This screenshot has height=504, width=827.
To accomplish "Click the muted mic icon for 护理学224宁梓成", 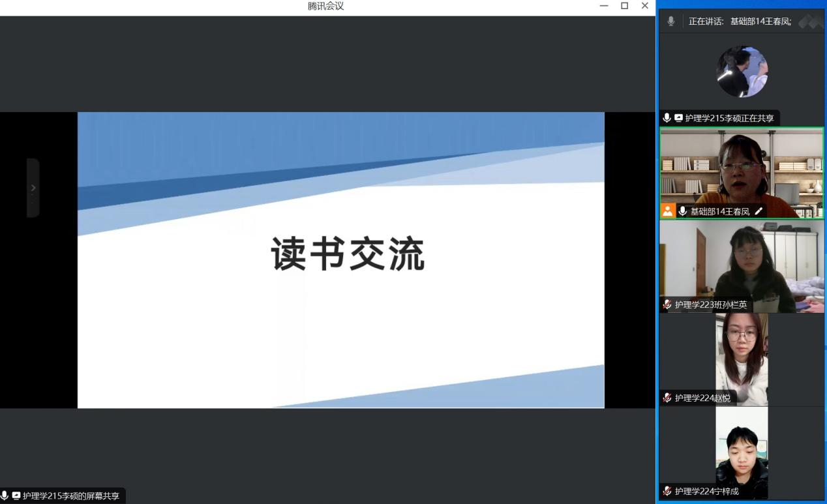I will 667,491.
